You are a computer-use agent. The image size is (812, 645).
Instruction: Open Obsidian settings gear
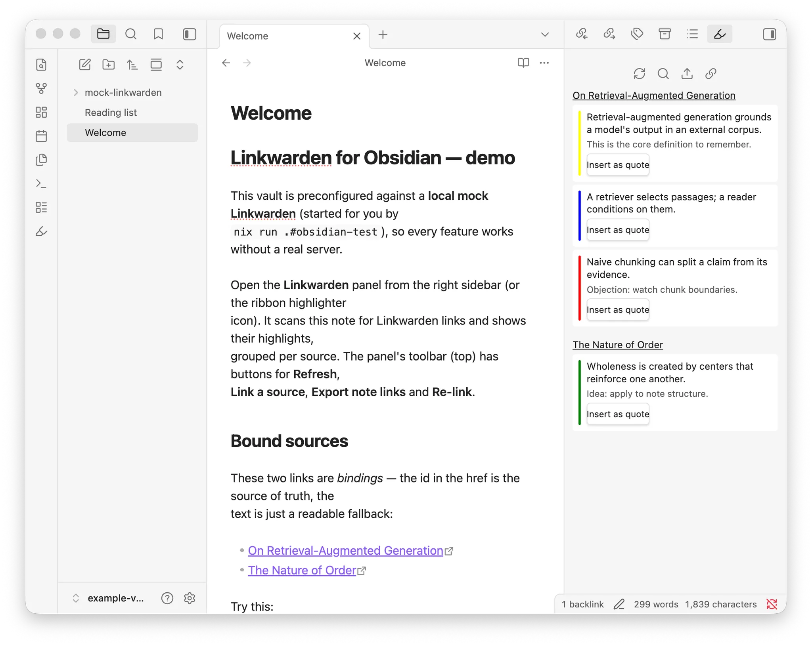(190, 598)
